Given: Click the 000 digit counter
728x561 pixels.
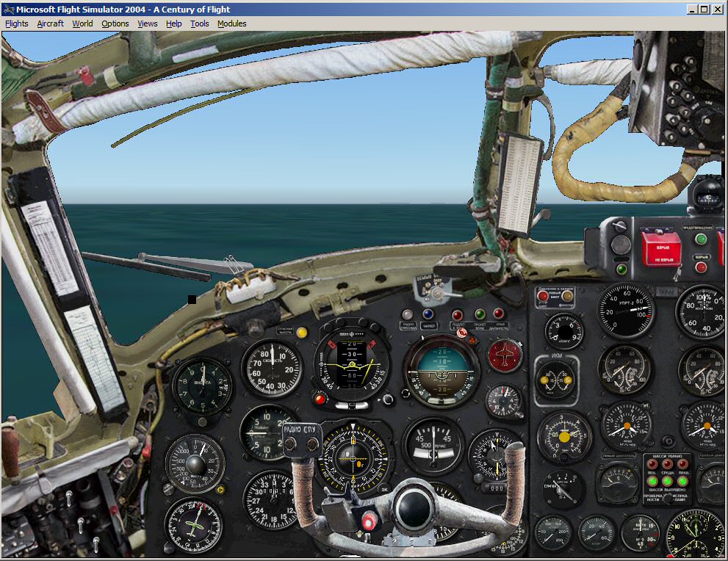Looking at the screenshot, I should [497, 488].
